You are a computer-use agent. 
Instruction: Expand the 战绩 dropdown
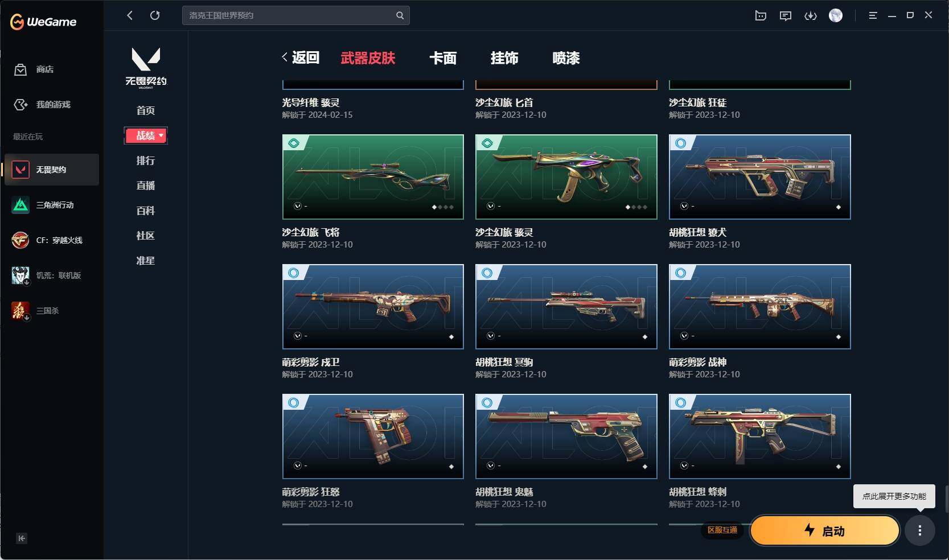coord(146,135)
